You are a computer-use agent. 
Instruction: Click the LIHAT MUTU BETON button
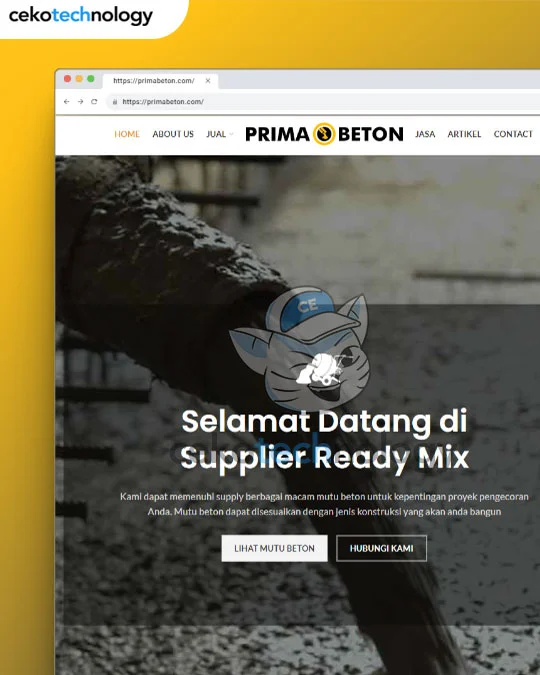point(274,548)
